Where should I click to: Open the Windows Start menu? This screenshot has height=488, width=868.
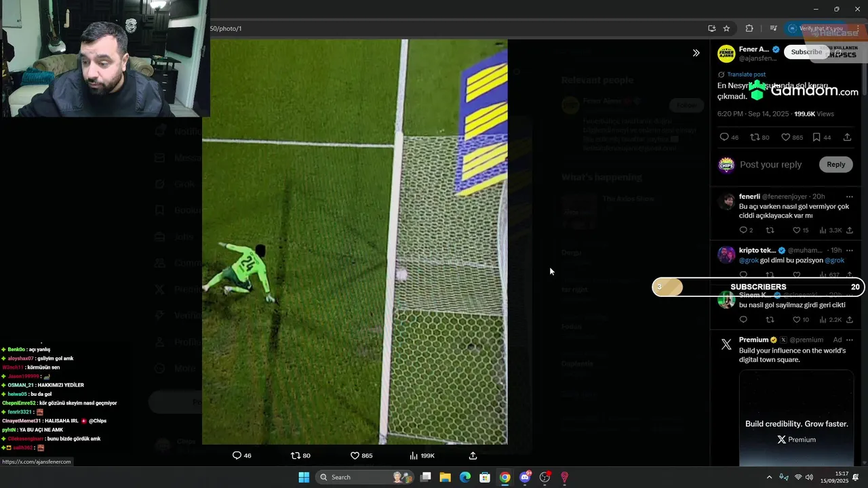coord(304,477)
